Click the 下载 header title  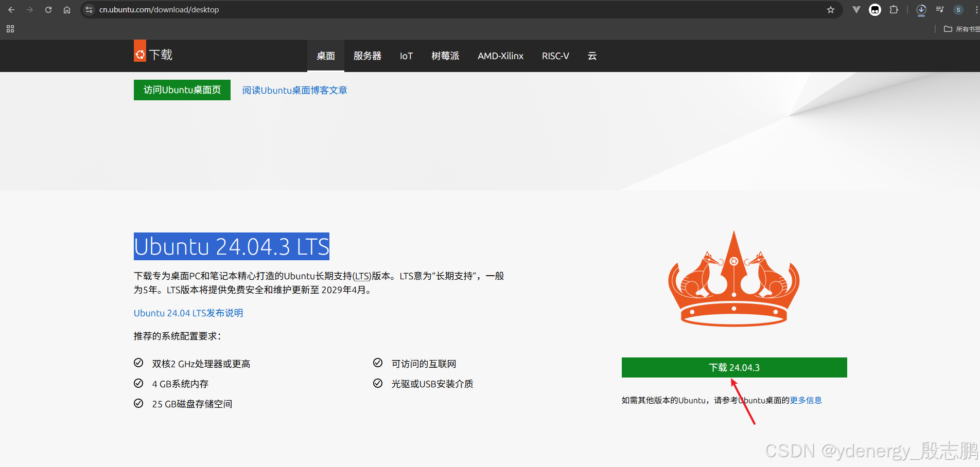[x=161, y=55]
